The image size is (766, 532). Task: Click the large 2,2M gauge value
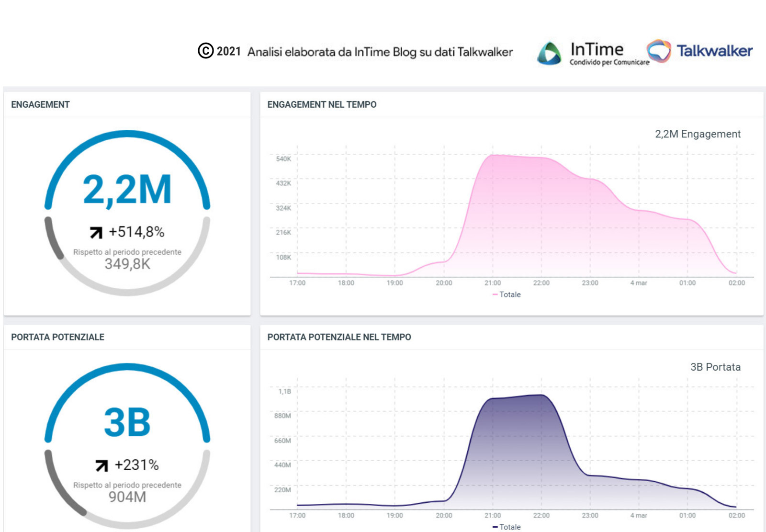(x=127, y=190)
